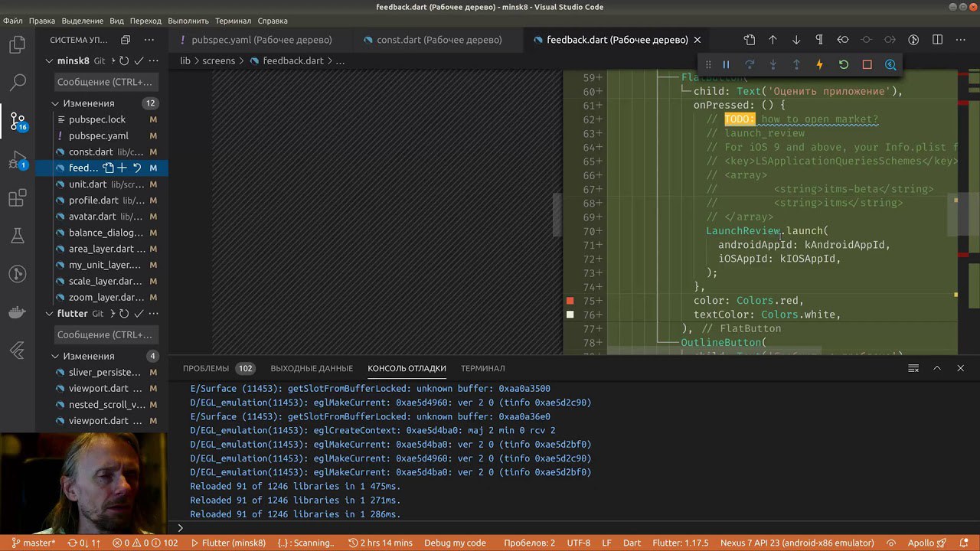Close feedback.dart editor tab
980x551 pixels.
697,40
